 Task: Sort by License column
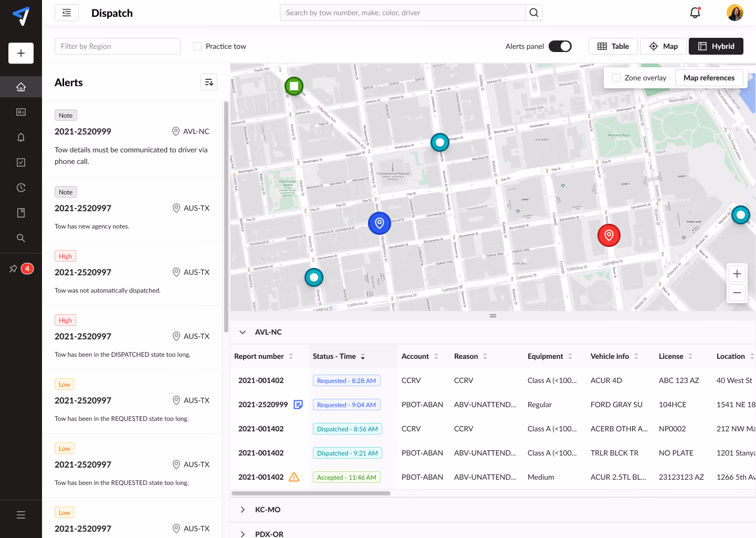tap(690, 356)
